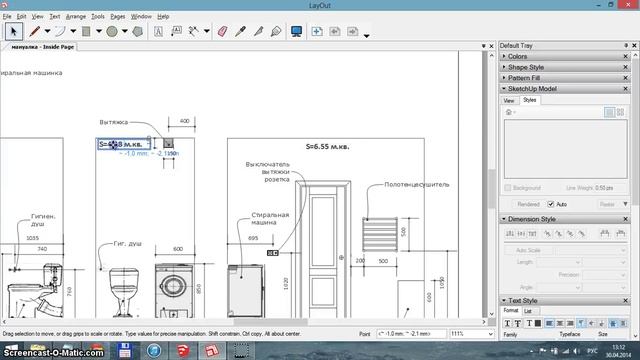Select the arrow Select tool
This screenshot has width=640, height=360.
pyautogui.click(x=13, y=31)
